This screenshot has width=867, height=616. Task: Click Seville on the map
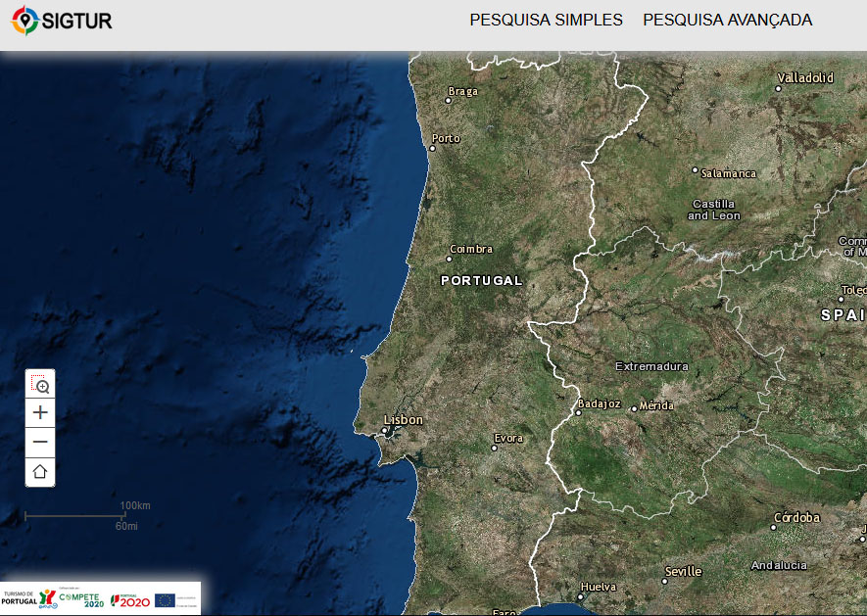683,571
